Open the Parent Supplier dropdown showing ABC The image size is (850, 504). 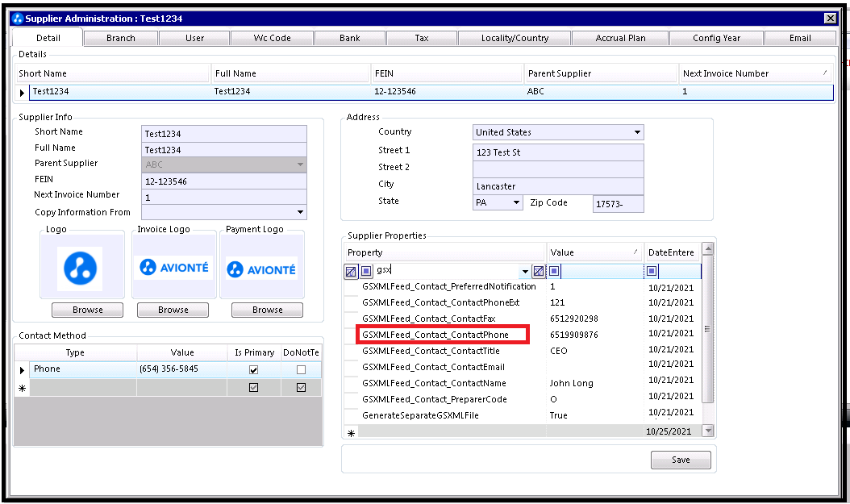(x=300, y=165)
